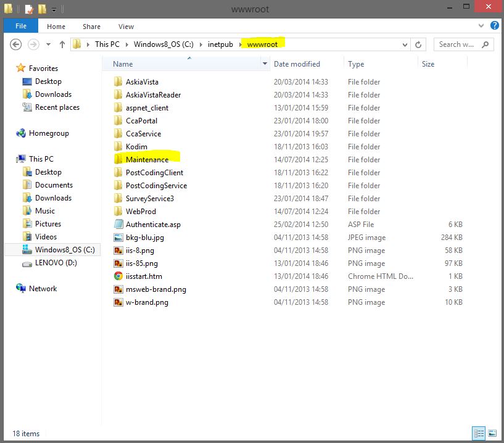Select the CcaService folder icon
This screenshot has height=443, width=504.
coord(118,133)
